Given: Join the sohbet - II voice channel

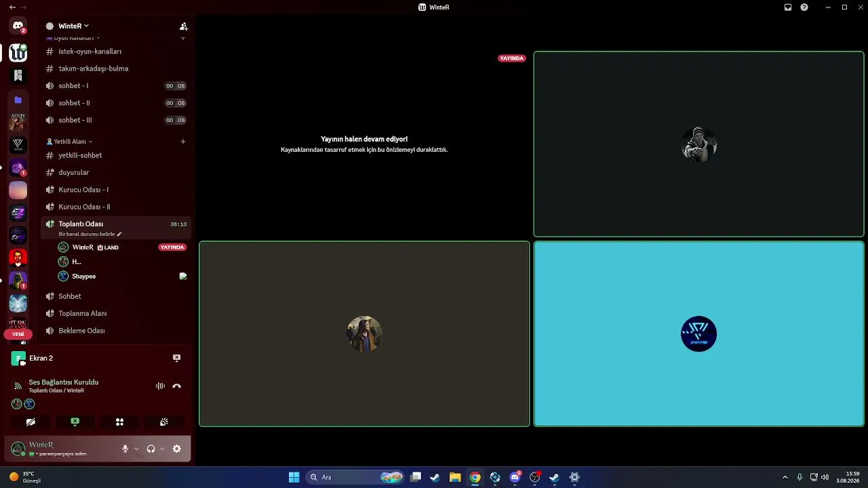Looking at the screenshot, I should [x=116, y=103].
